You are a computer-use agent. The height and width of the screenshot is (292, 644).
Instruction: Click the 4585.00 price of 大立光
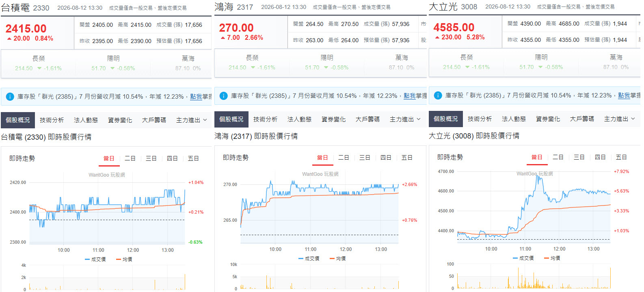tap(454, 27)
